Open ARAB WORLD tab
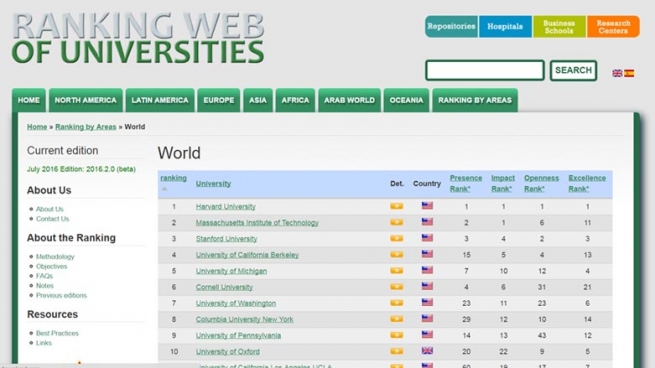 tap(350, 100)
